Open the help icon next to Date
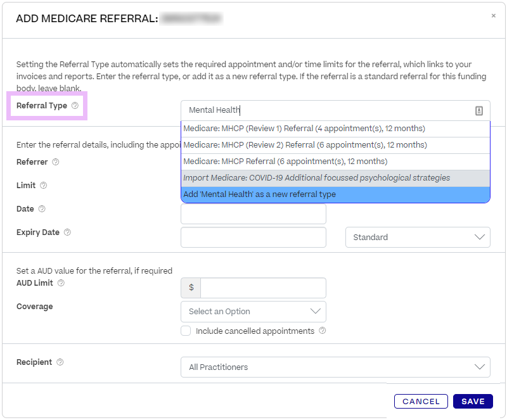 (42, 208)
